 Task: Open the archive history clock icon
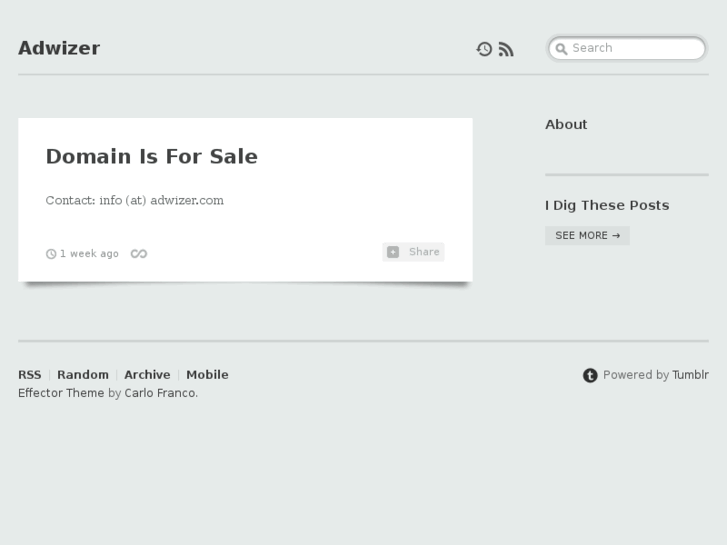tap(484, 49)
